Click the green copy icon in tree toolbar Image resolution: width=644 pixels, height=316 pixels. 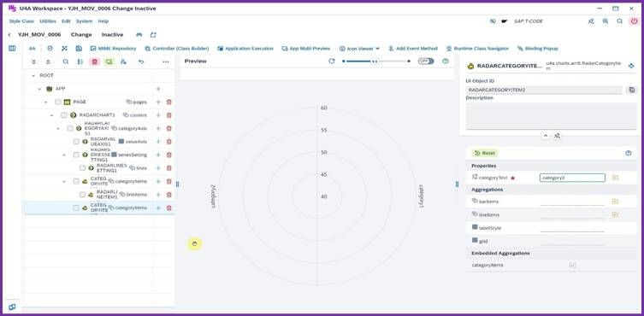[109, 61]
